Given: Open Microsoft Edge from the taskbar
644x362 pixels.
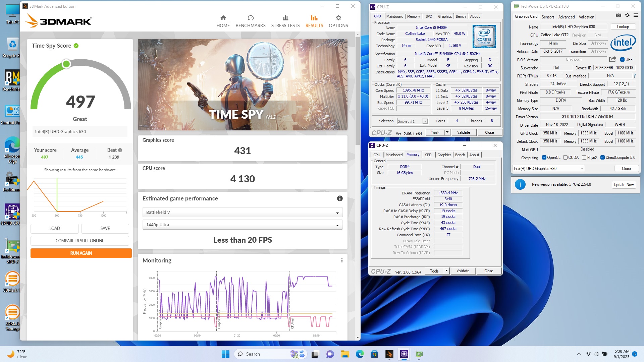Looking at the screenshot, I should tap(360, 354).
